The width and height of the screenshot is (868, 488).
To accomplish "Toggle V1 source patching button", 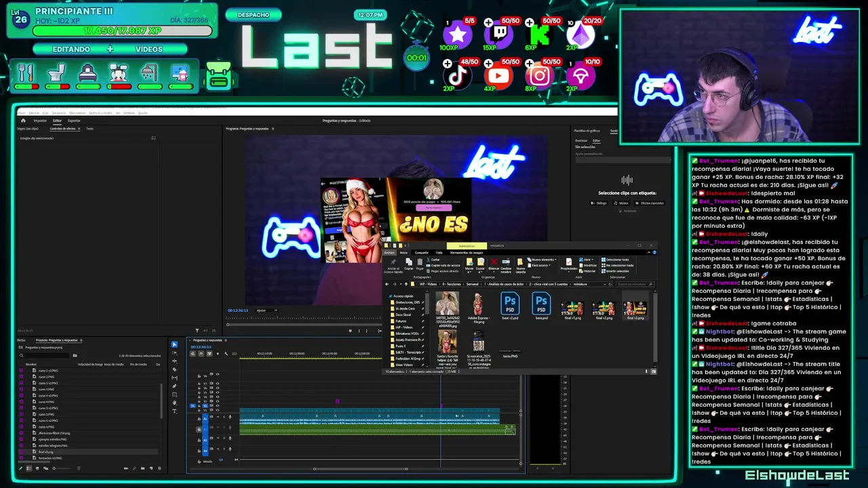I will tap(193, 406).
